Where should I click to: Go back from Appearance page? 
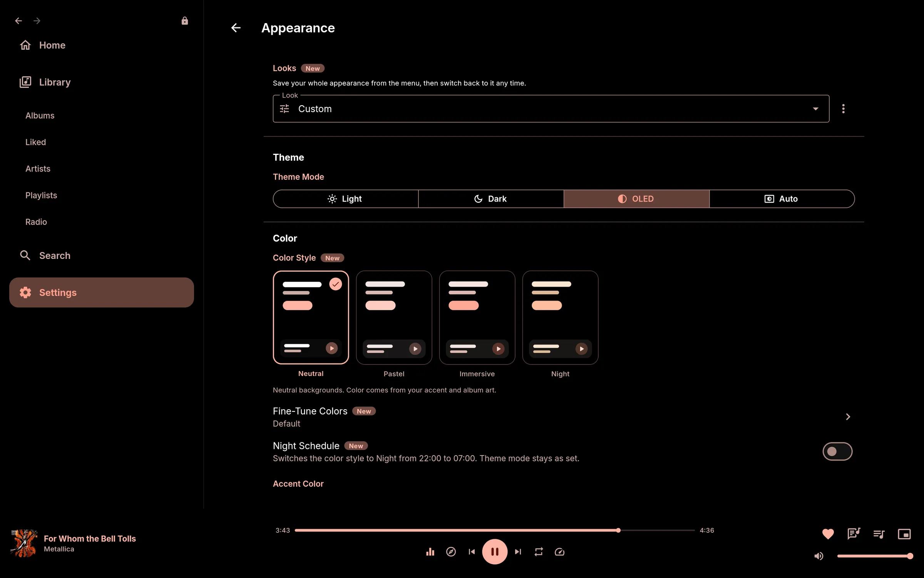click(236, 28)
